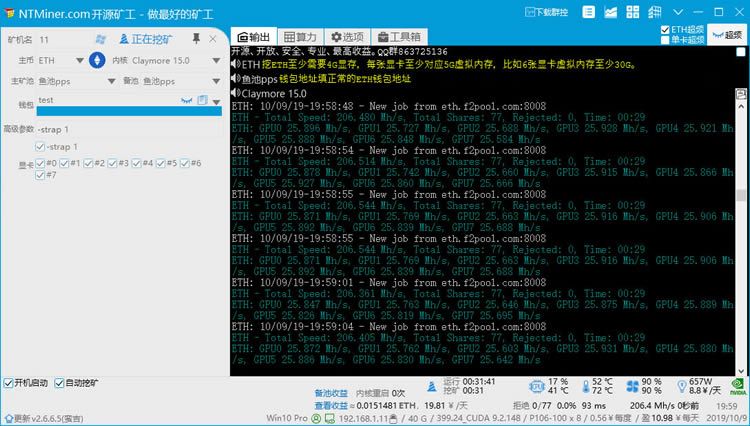
Task: Click the Ethereum coin logo icon
Action: click(x=97, y=60)
